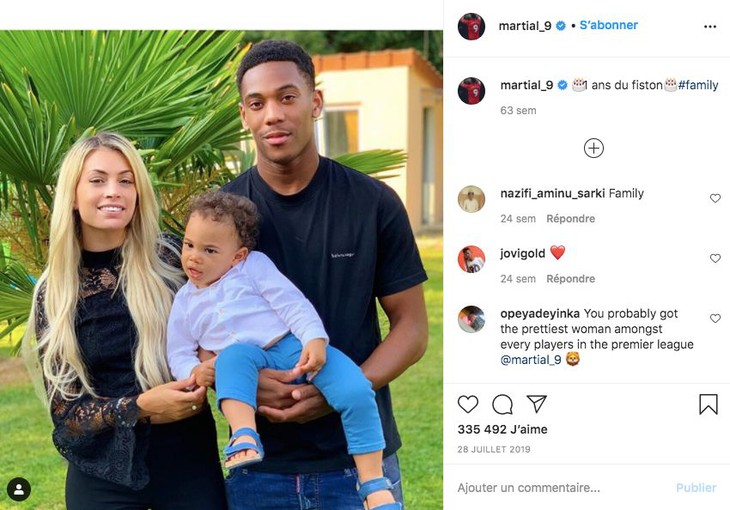Viewport: 730px width, 510px height.
Task: Open martial_9 header profile picture
Action: [471, 27]
